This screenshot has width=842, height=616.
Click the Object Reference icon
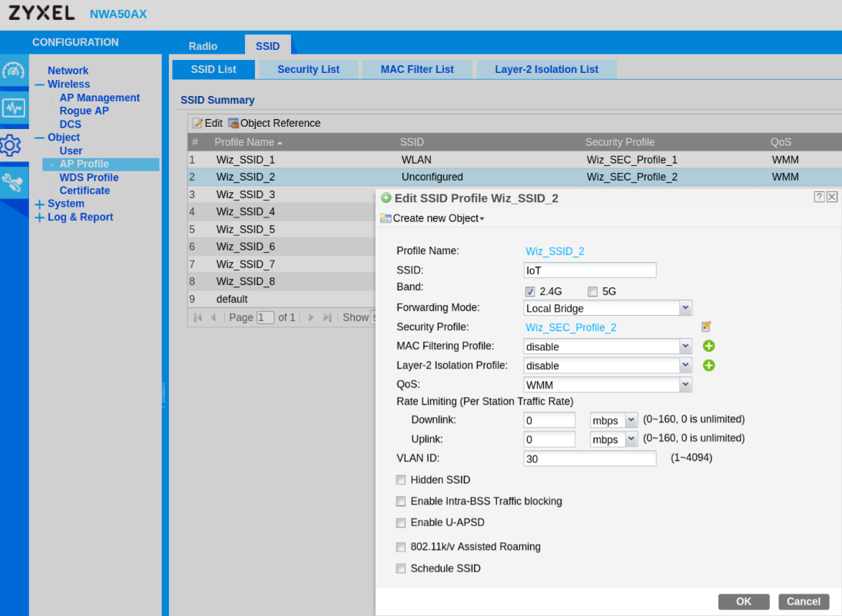tap(233, 123)
